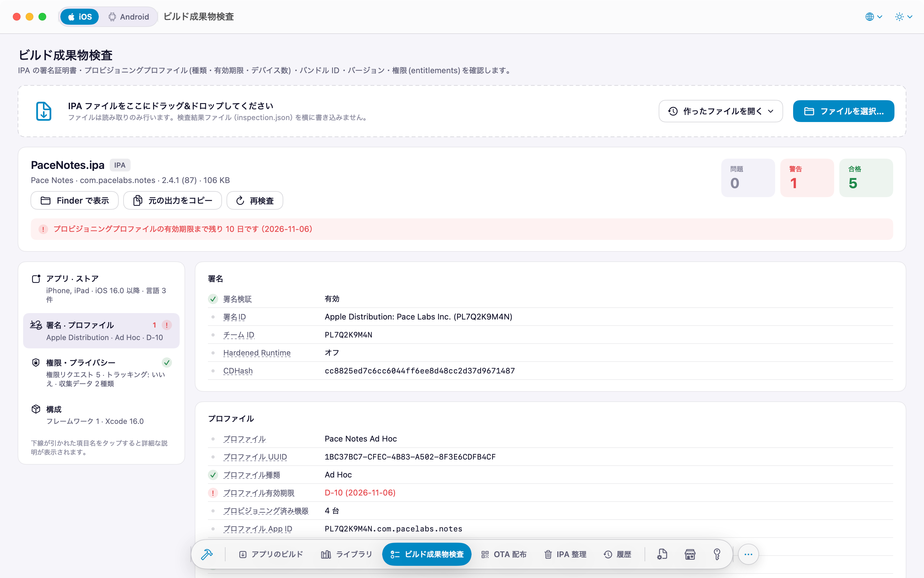This screenshot has width=924, height=578.
Task: Switch platform to iOS
Action: click(x=80, y=17)
